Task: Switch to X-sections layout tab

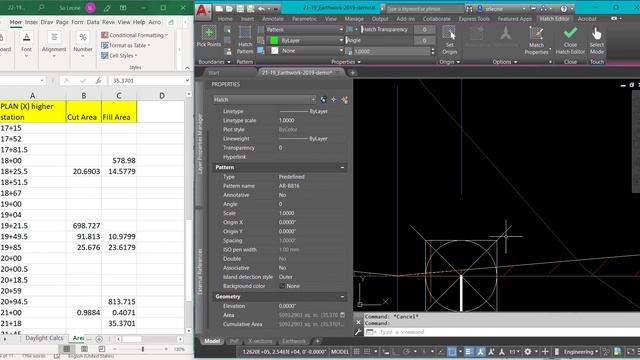Action: 260,341
